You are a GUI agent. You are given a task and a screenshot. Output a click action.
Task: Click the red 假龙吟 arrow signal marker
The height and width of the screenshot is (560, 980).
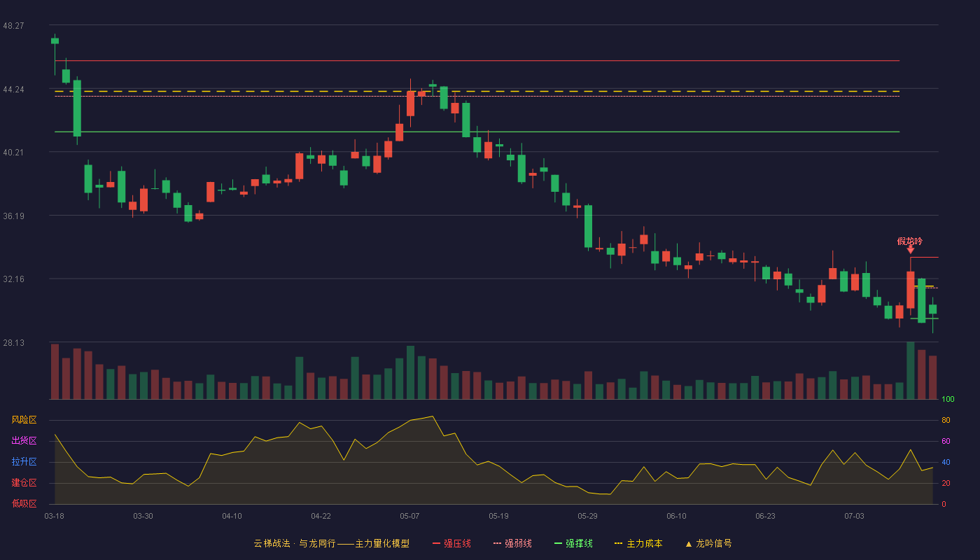pos(910,250)
